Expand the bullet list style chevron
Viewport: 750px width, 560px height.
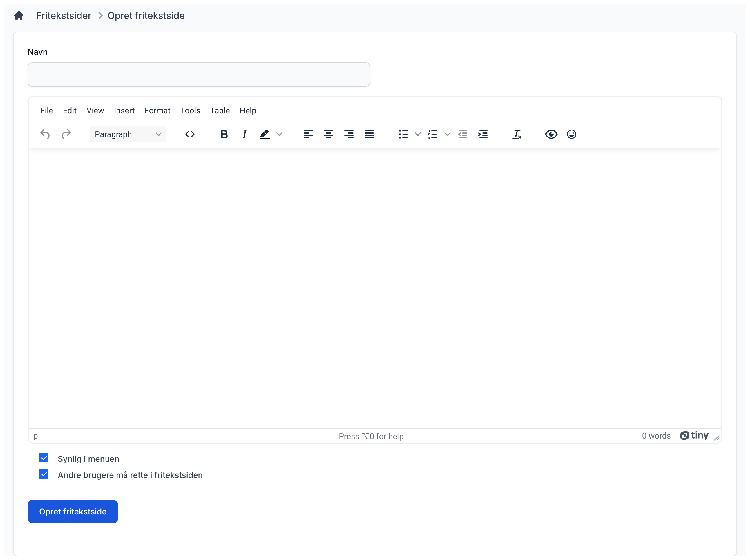[x=418, y=134]
